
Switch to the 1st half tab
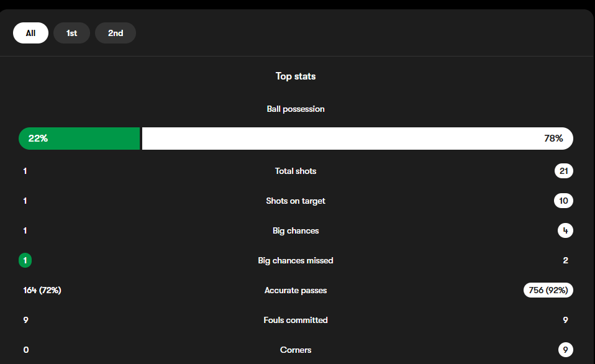pos(71,33)
